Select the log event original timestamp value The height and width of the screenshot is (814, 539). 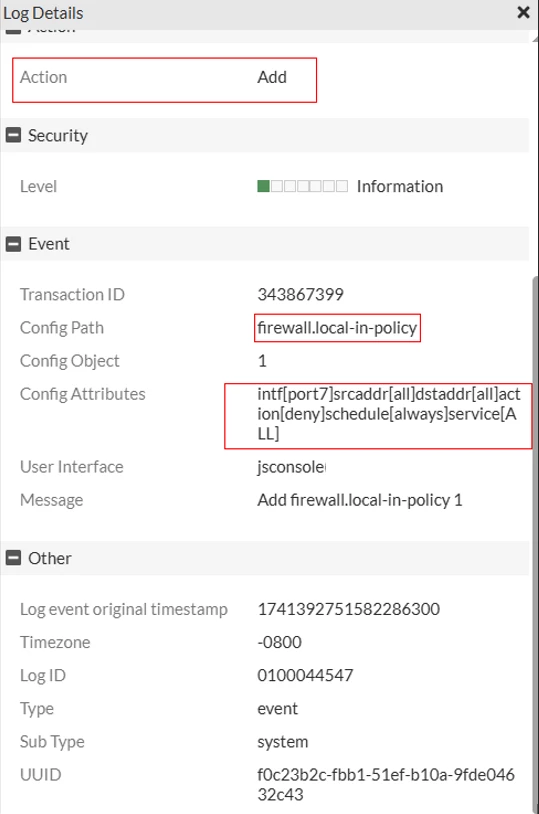point(348,608)
